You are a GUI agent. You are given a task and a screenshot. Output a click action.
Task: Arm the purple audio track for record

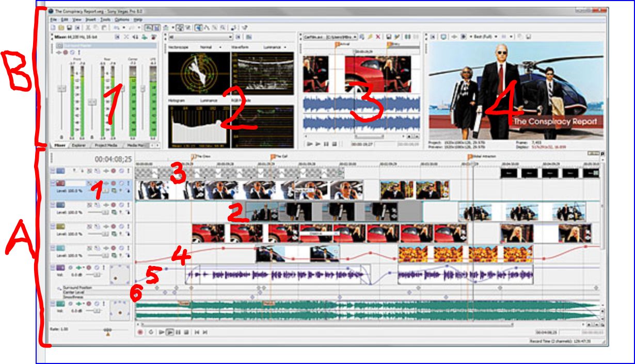pos(89,267)
